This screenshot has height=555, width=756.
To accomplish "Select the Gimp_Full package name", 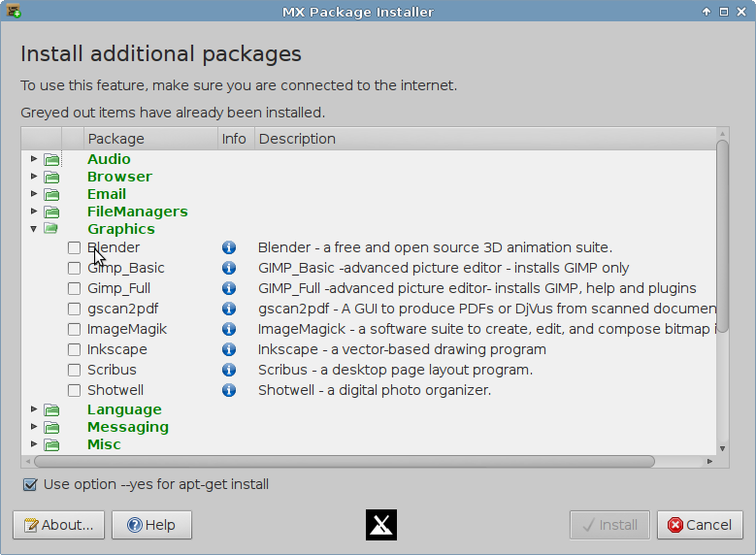I will coord(118,288).
